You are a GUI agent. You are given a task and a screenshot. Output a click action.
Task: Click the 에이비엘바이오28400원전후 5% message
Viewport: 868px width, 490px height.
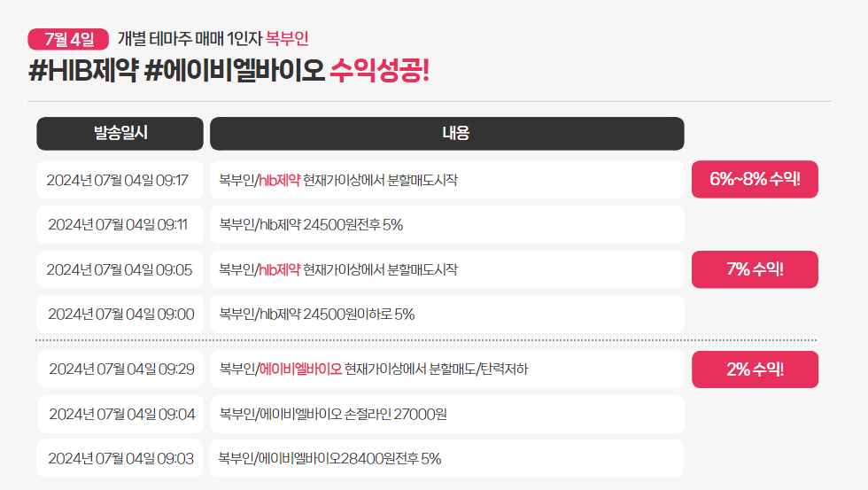pyautogui.click(x=446, y=458)
